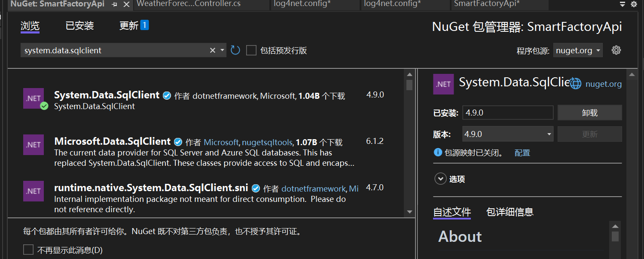Click the info icon beside 包源映射已关闭 message
644x259 pixels.
coord(437,152)
